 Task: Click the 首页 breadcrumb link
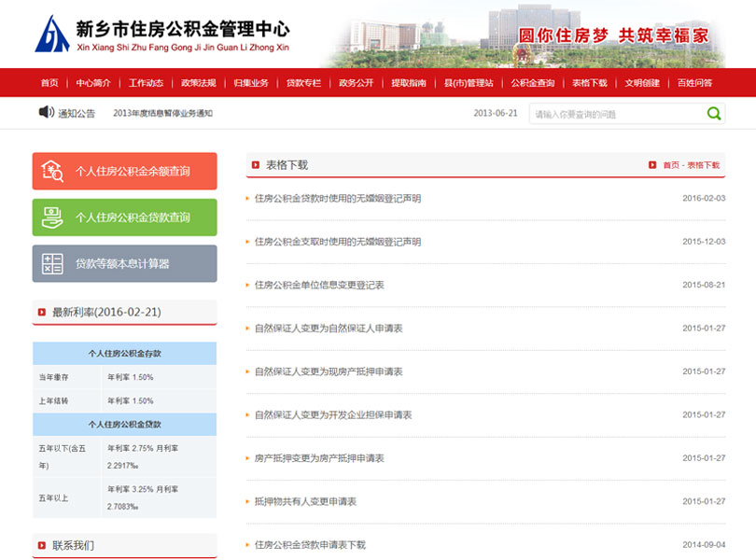(671, 165)
